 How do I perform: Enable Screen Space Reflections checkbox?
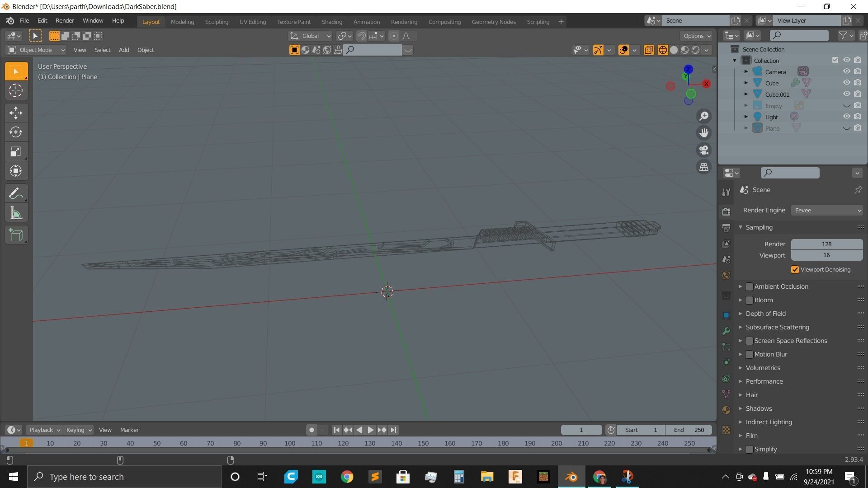click(x=749, y=341)
